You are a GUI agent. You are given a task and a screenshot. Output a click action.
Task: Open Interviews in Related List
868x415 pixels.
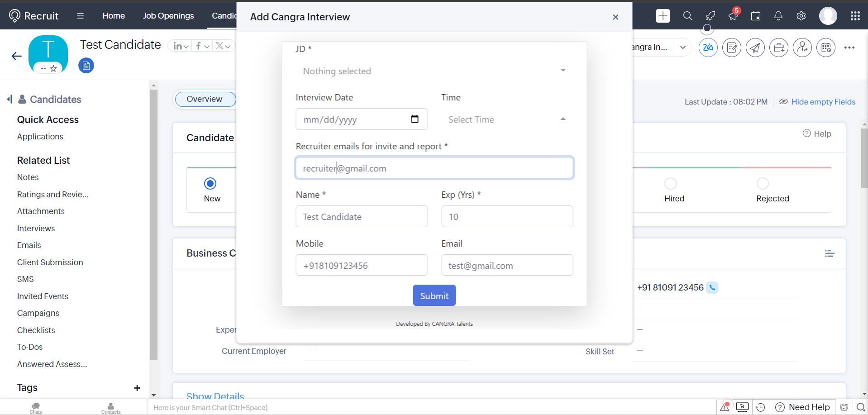pos(36,229)
